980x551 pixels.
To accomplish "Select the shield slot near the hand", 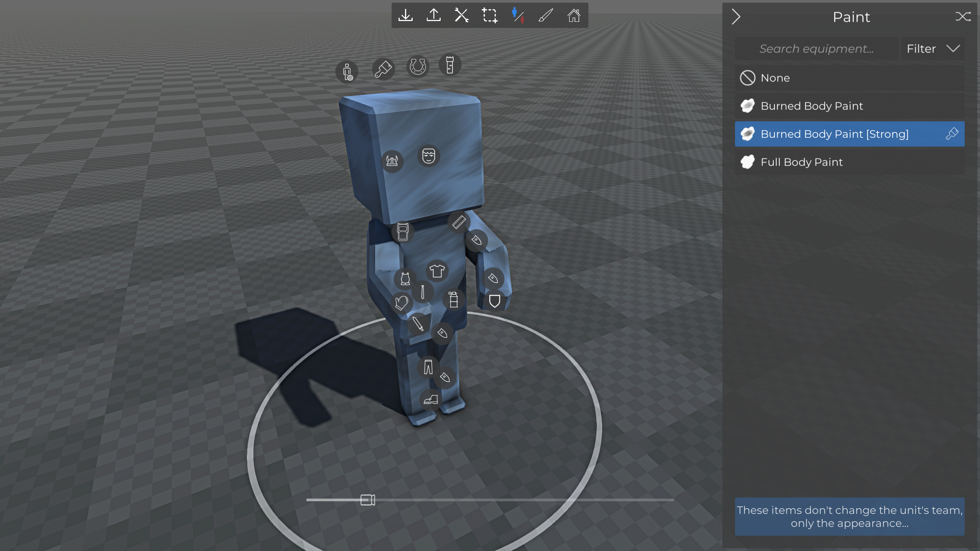I will [494, 301].
